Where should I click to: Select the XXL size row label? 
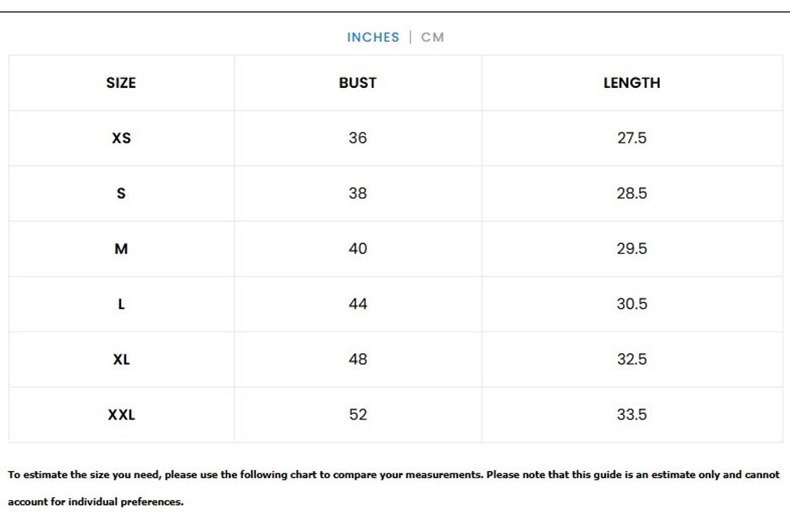click(x=121, y=415)
